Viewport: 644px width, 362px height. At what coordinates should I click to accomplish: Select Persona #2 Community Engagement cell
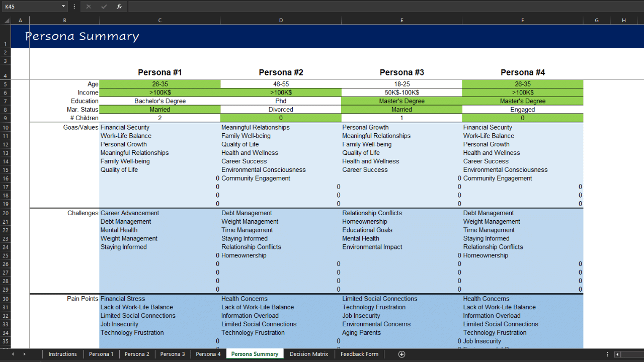[x=281, y=178]
